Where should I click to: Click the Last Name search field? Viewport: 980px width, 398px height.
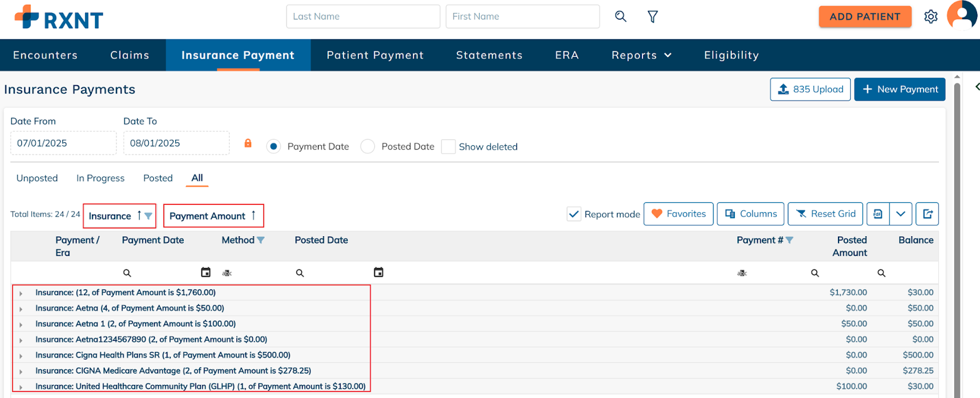363,17
